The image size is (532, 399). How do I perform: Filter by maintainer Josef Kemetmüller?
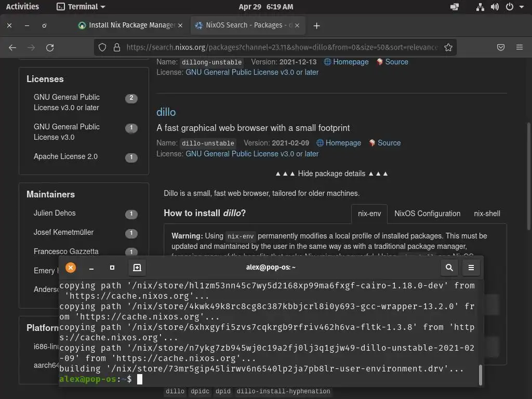pos(85,232)
